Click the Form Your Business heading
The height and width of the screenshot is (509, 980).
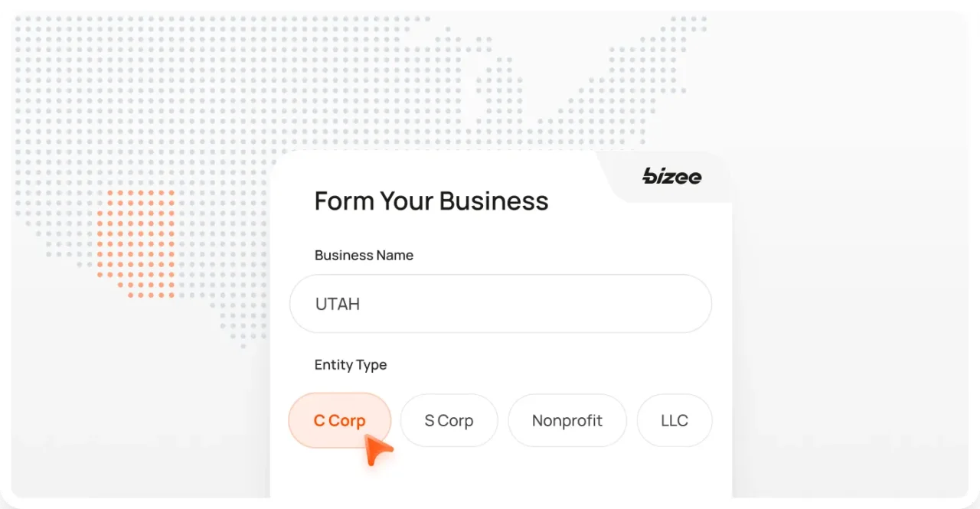point(431,201)
